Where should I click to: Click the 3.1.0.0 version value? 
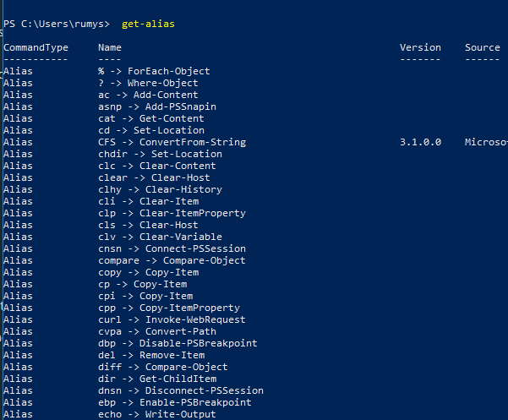pos(421,143)
